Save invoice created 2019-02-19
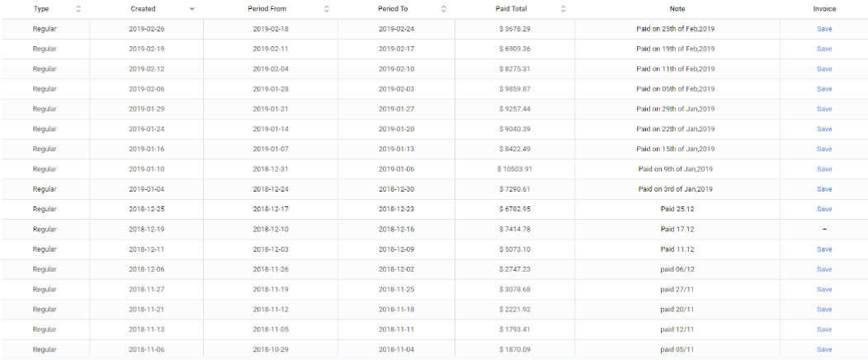The image size is (868, 360). coord(823,49)
